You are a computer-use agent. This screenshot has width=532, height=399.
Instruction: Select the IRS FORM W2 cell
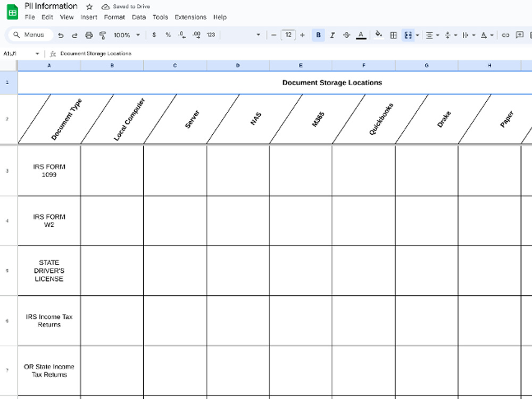tap(49, 221)
